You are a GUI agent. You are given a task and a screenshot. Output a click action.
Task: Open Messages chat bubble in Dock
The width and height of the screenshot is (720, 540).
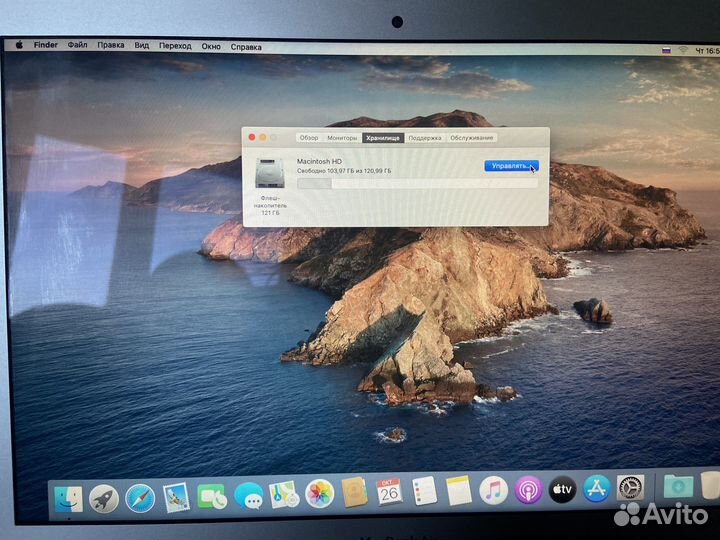(248, 496)
